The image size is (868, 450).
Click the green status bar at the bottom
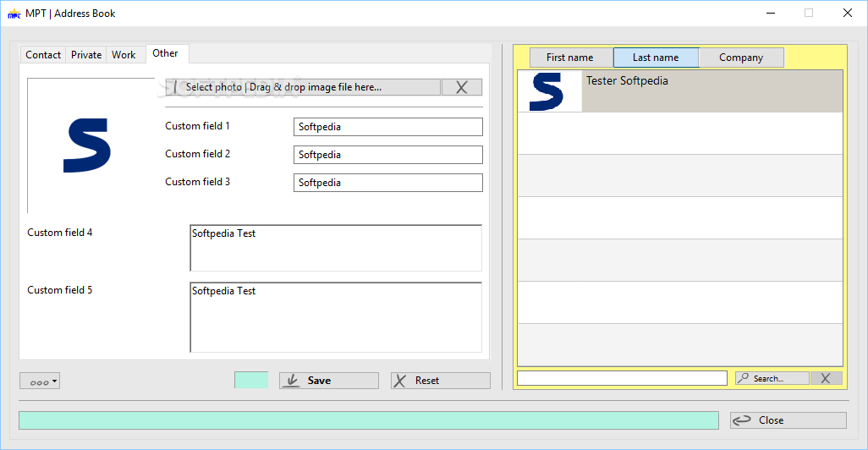(369, 420)
